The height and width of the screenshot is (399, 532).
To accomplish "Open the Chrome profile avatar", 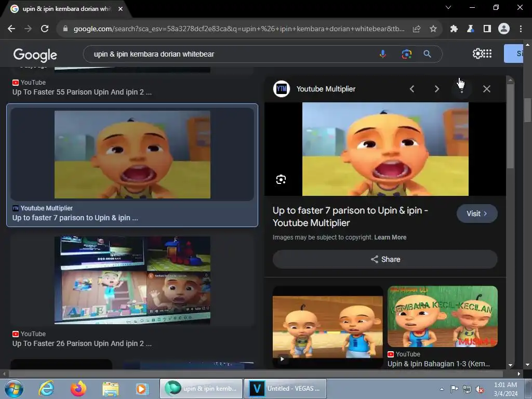I will [x=504, y=29].
